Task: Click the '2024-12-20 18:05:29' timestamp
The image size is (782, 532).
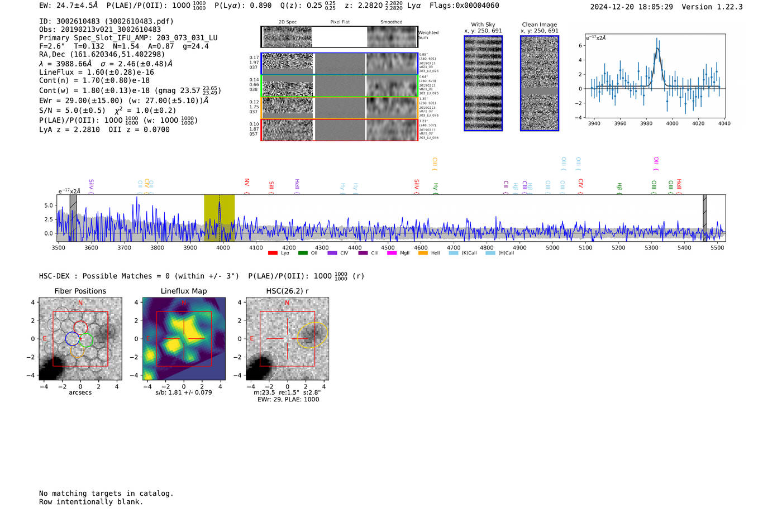Action: pos(632,7)
